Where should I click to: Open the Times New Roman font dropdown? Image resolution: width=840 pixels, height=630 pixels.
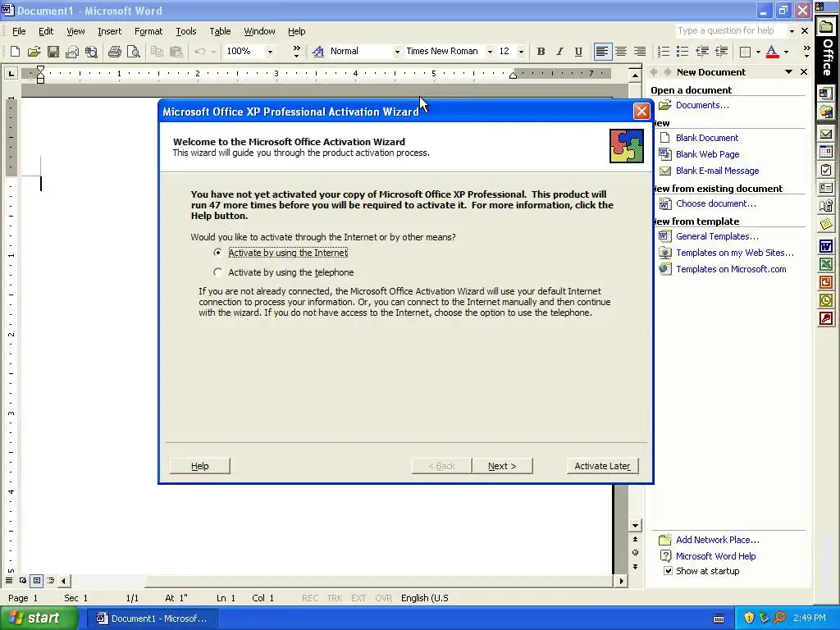tap(490, 52)
